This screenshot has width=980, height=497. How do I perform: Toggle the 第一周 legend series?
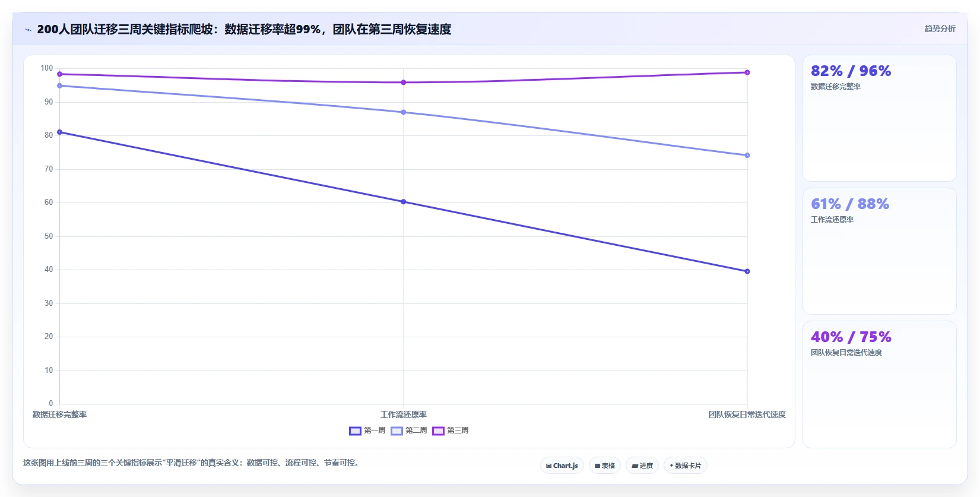click(367, 430)
